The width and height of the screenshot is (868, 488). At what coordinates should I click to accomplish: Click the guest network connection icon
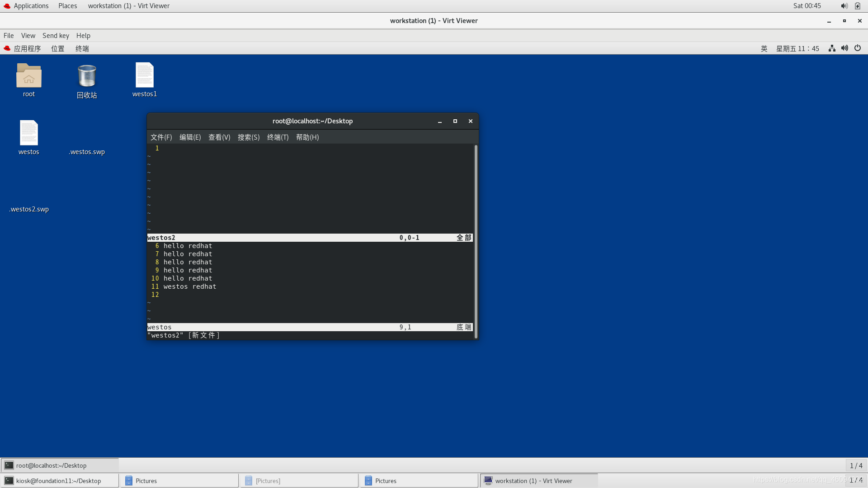[832, 48]
